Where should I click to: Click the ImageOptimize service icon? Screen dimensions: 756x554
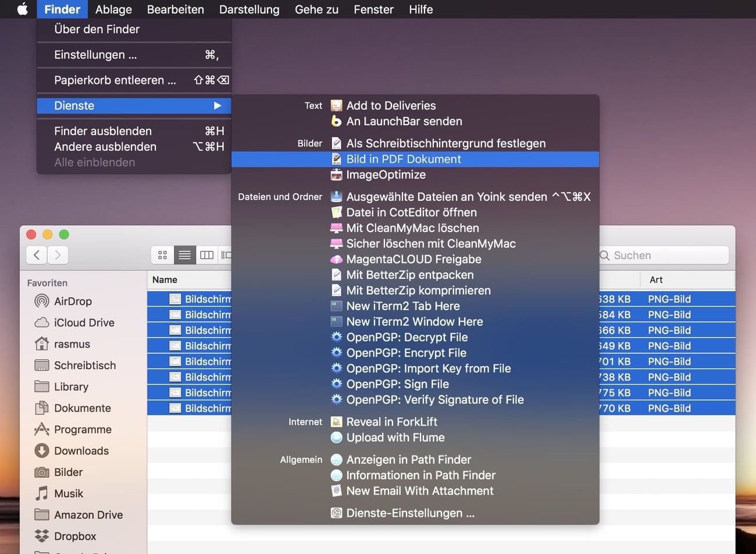tap(336, 175)
